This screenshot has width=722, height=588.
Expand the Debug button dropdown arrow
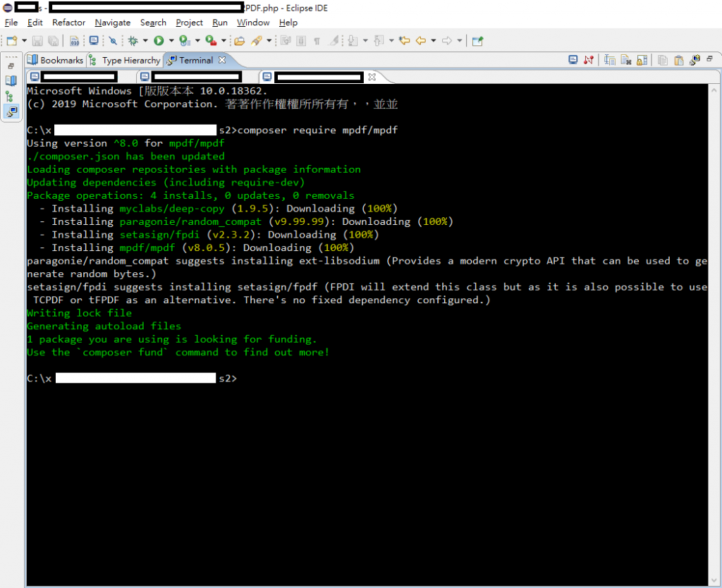(x=145, y=41)
